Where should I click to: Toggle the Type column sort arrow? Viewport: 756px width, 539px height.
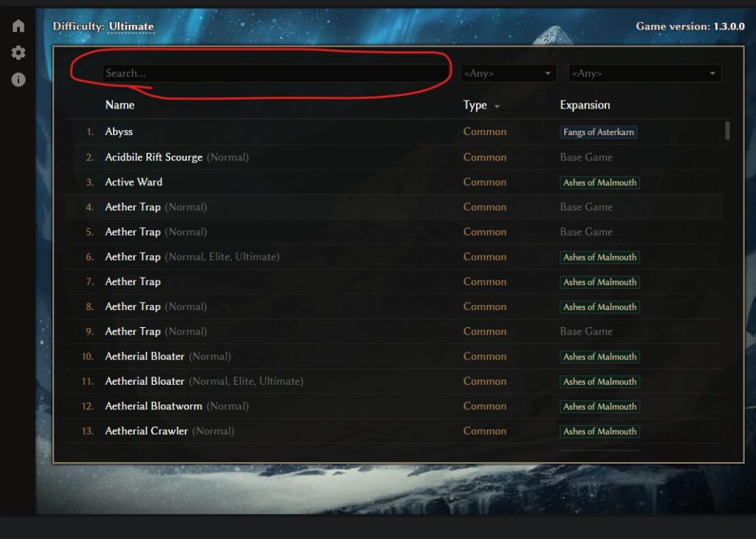(x=497, y=106)
